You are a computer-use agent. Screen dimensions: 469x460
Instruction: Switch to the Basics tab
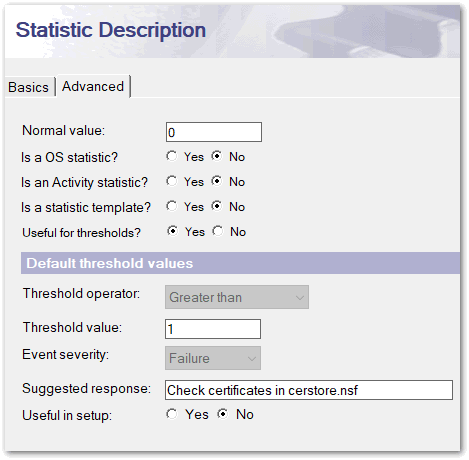click(x=29, y=87)
